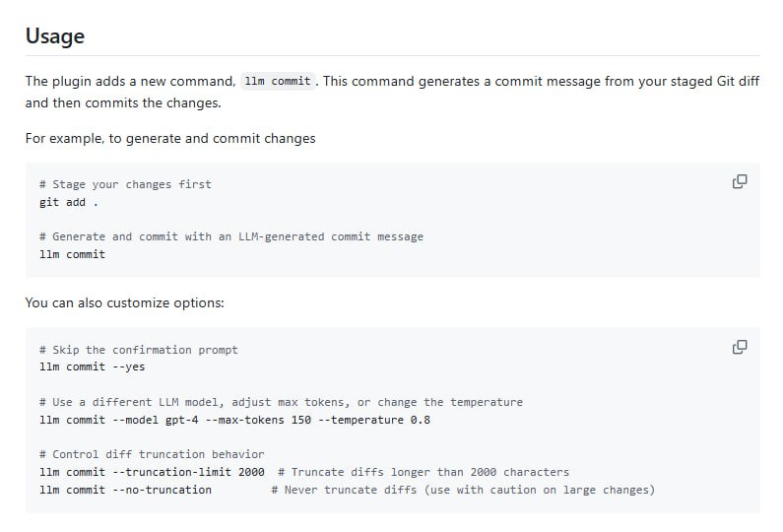
Task: Click "You can also customize options:" text
Action: click(x=125, y=302)
